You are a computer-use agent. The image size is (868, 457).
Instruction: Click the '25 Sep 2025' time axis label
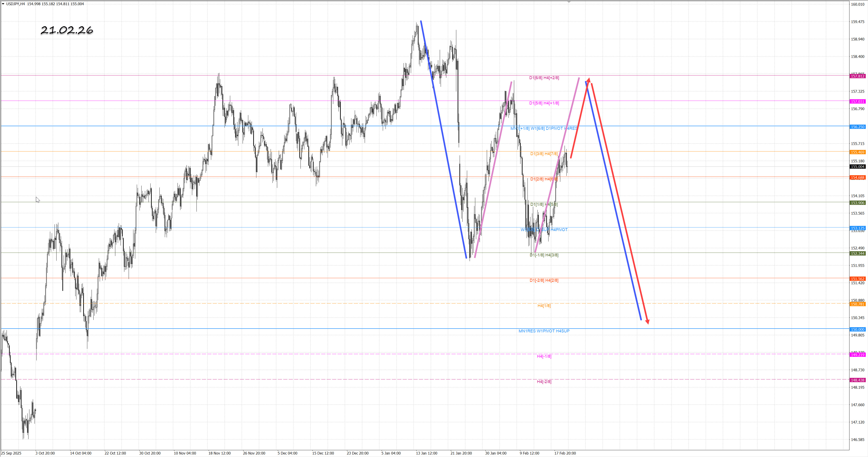coord(11,453)
